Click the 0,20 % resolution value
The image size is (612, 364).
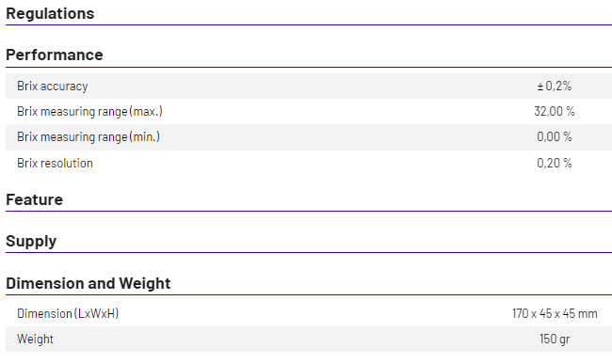(x=555, y=163)
